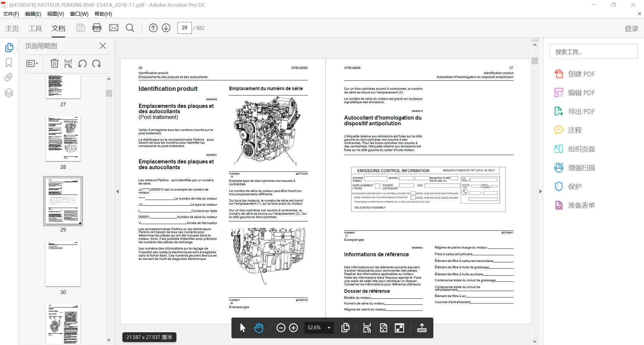Switch to the 主页 tab
The height and width of the screenshot is (345, 644).
[x=12, y=28]
